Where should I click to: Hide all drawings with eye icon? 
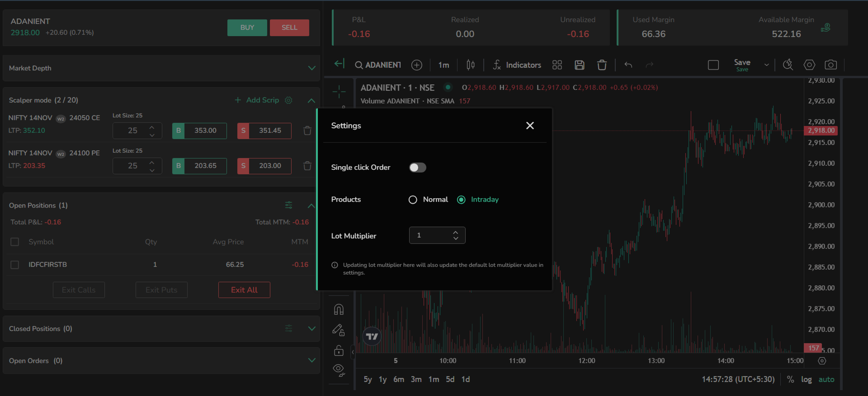(x=339, y=370)
